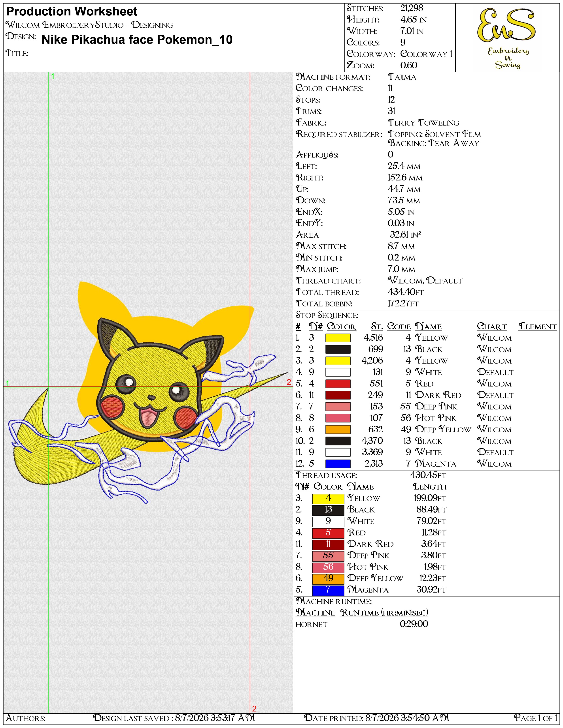Viewport: 563px width, 728px height.
Task: Click total thread value "434.40FT"
Action: pyautogui.click(x=406, y=292)
